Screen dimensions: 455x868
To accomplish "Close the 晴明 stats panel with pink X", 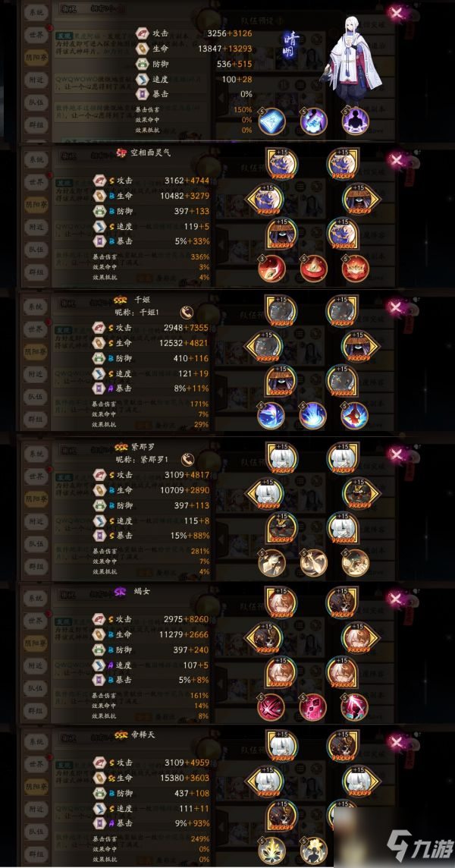I will (397, 13).
